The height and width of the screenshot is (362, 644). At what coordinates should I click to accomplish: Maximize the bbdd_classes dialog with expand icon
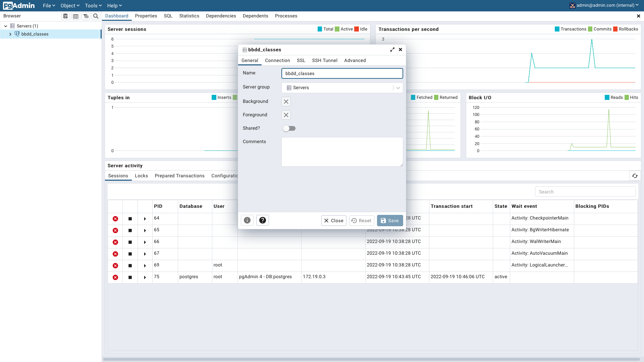coord(392,50)
